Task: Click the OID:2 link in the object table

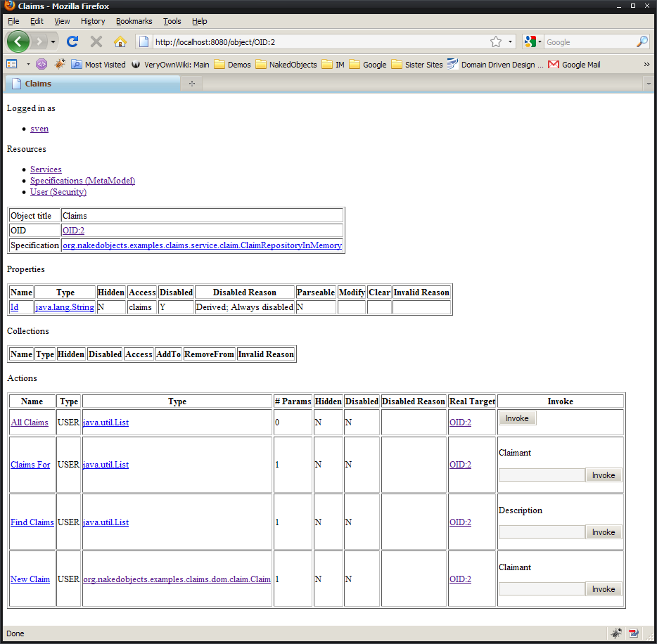Action: click(73, 231)
